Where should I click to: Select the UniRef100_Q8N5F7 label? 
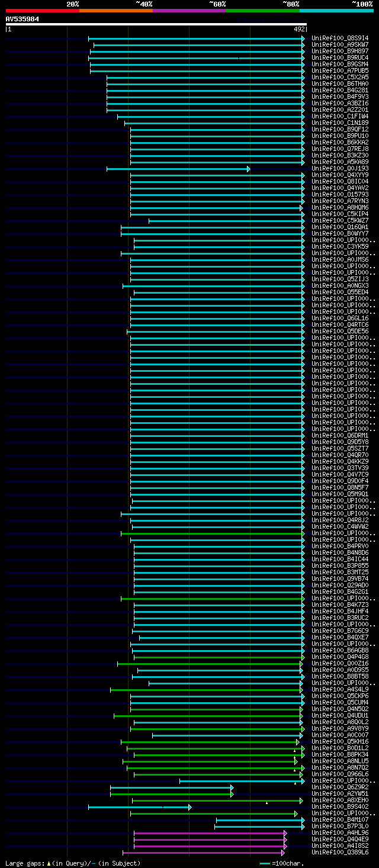(340, 487)
